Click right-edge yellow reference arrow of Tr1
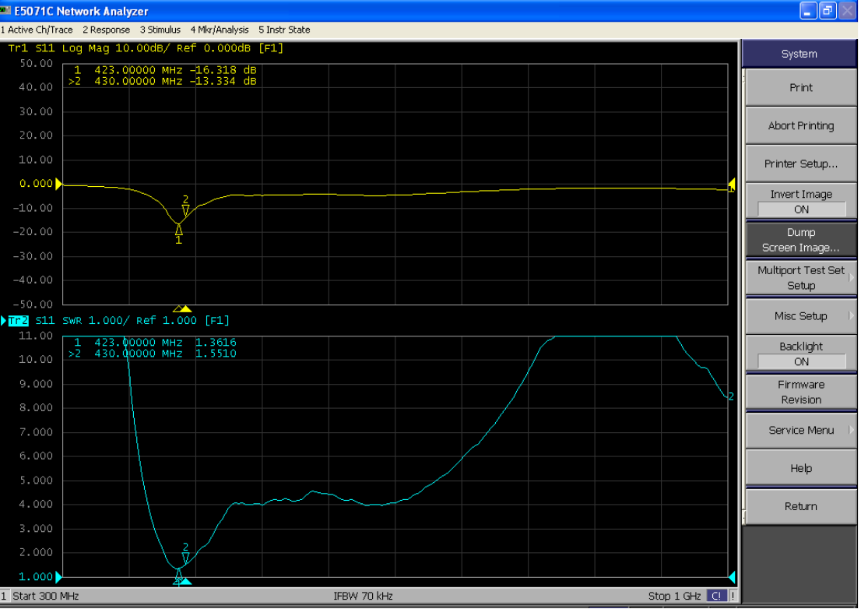The height and width of the screenshot is (609, 868). (732, 185)
